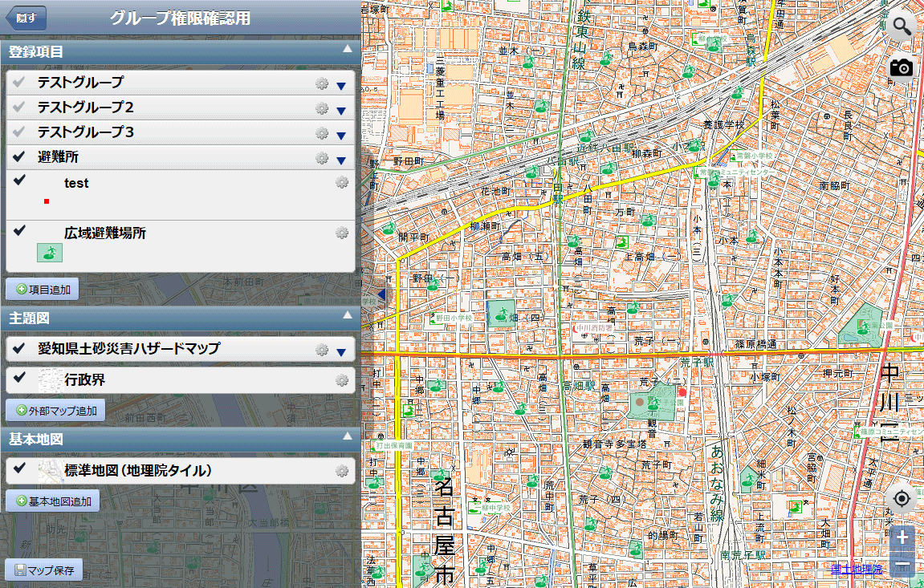Click the red square symbol under test
924x588 pixels.
pos(47,201)
